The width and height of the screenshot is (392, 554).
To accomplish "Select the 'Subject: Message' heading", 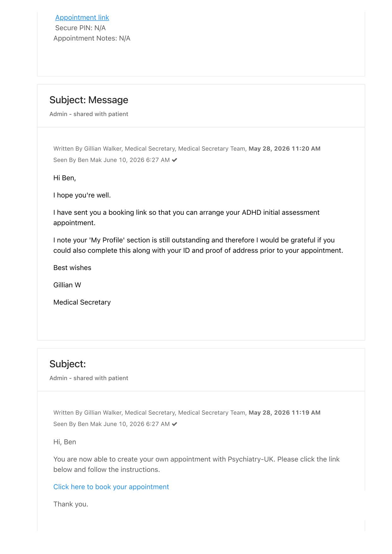I will [89, 100].
